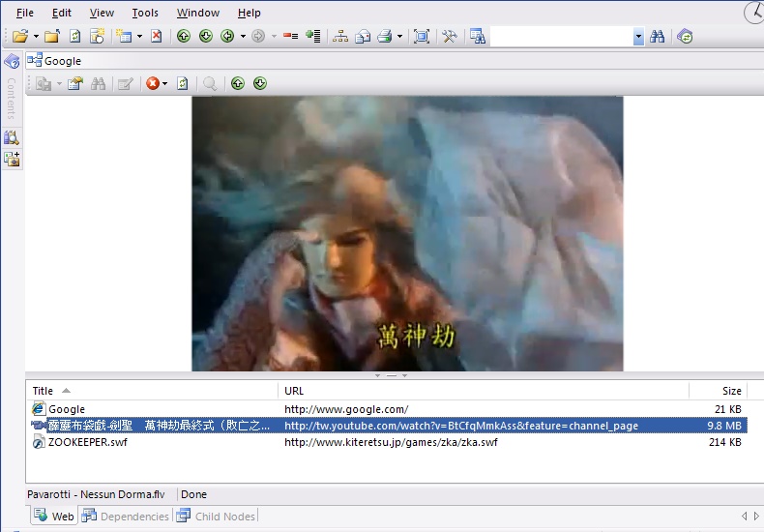This screenshot has height=532, width=764.
Task: Click the printer icon
Action: tap(385, 36)
